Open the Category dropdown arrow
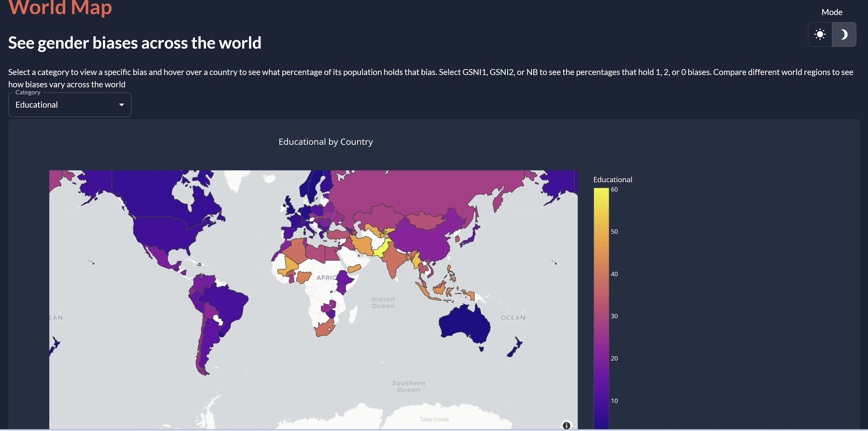 tap(122, 105)
